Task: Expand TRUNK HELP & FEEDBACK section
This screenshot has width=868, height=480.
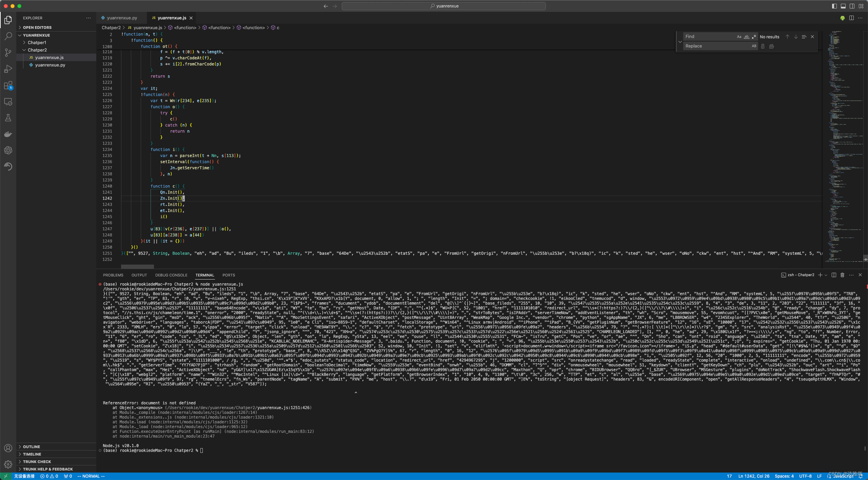Action: tap(57, 469)
